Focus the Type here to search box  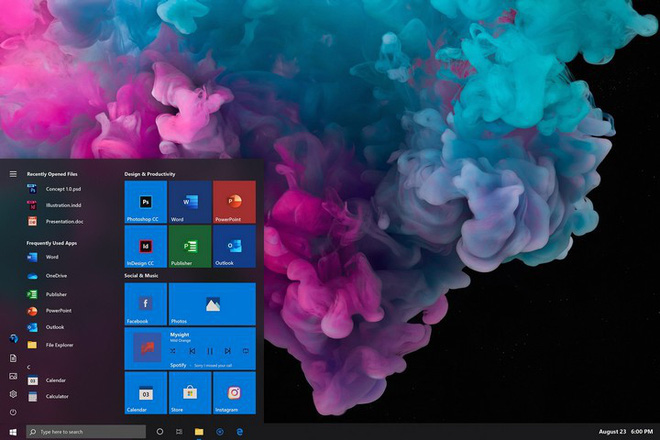point(86,432)
